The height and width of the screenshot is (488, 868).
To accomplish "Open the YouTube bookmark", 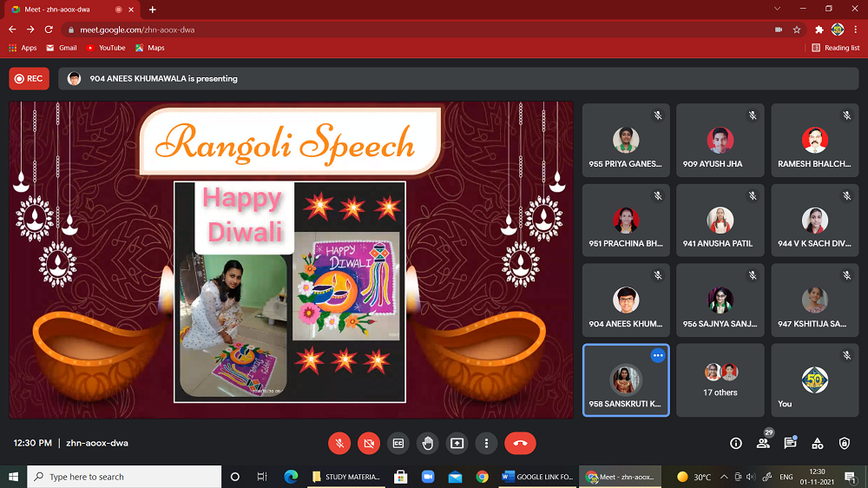I will (x=106, y=48).
